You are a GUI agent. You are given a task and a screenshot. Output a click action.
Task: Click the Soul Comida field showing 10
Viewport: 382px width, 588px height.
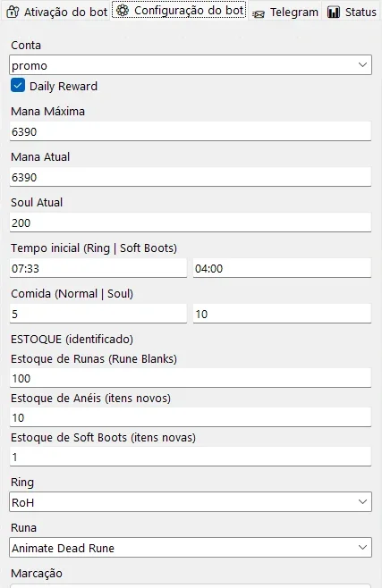282,314
